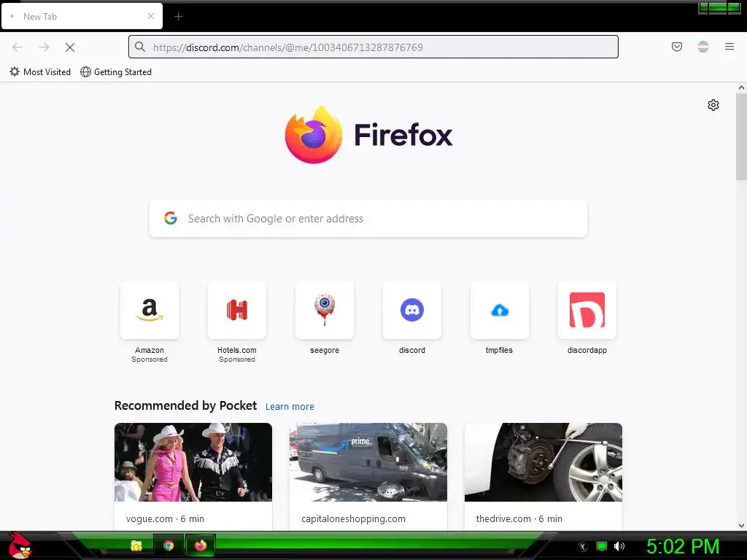This screenshot has width=747, height=560.
Task: Click Recommended by Pocket heading
Action: click(185, 405)
